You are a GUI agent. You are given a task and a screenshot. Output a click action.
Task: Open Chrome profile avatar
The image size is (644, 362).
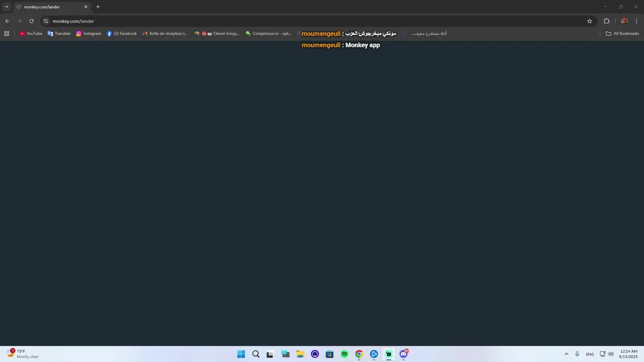[624, 21]
